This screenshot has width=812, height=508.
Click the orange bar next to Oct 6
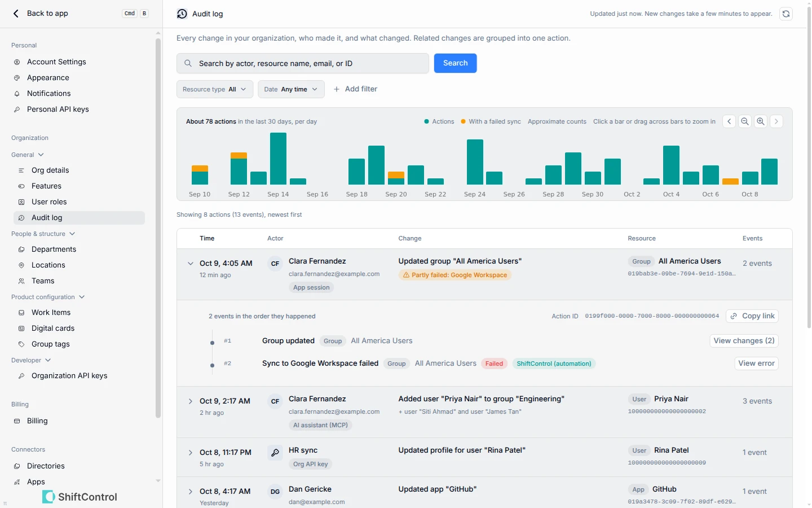coord(730,182)
